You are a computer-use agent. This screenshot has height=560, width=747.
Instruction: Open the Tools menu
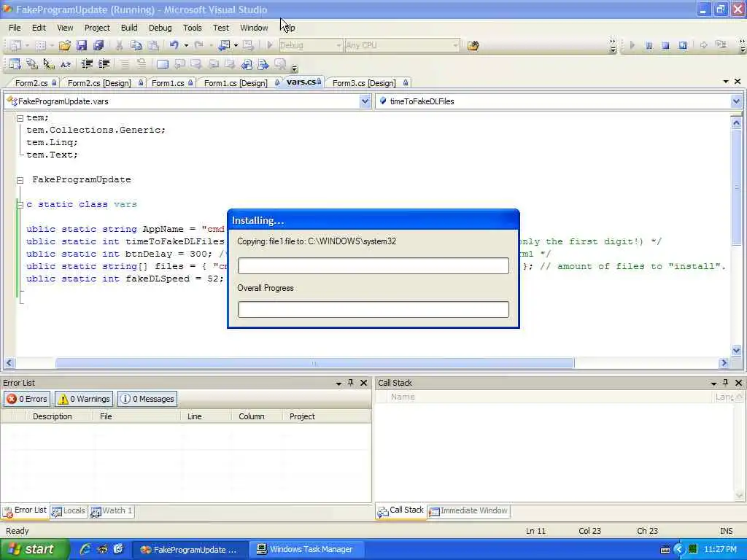[x=193, y=28]
